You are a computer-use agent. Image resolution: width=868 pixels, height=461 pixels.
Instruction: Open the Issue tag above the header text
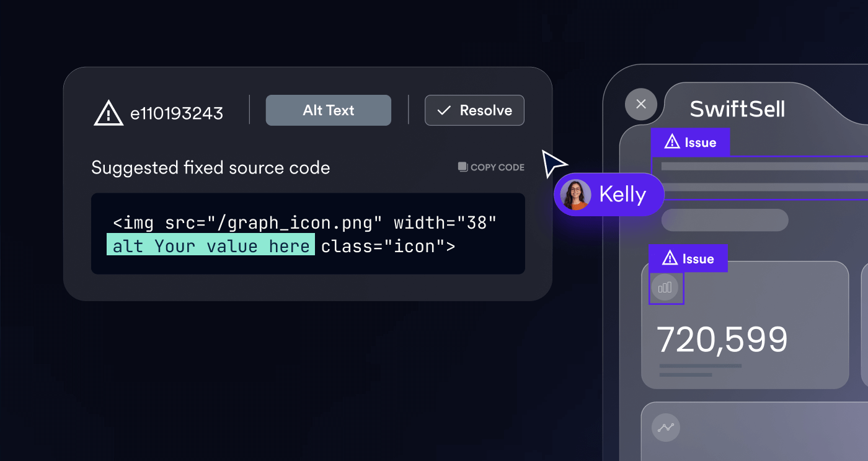coord(690,143)
